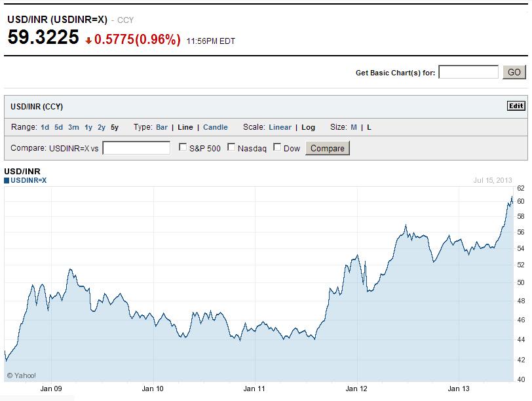The width and height of the screenshot is (532, 401).
Task: Click the blue USDINR=X legend swatch
Action: pyautogui.click(x=7, y=180)
